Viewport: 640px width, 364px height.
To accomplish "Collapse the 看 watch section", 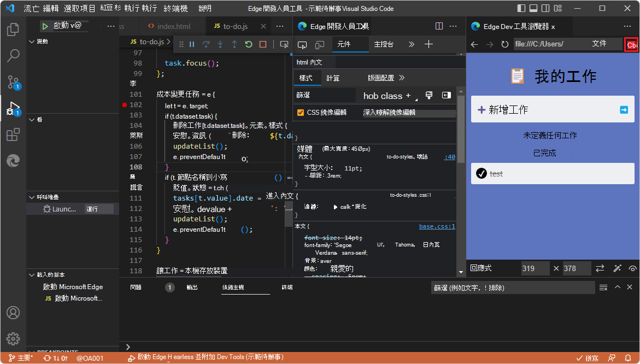I will (32, 120).
